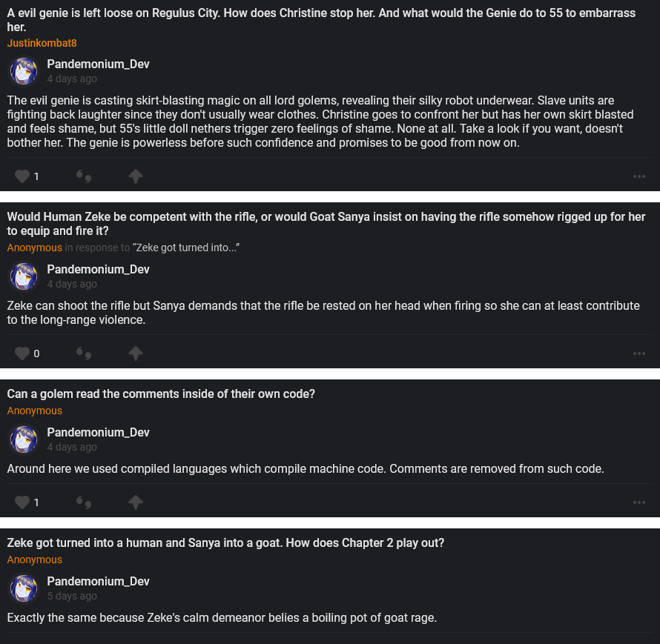Share the answer about Zeke's rifle
Image resolution: width=660 pixels, height=644 pixels.
coord(135,353)
